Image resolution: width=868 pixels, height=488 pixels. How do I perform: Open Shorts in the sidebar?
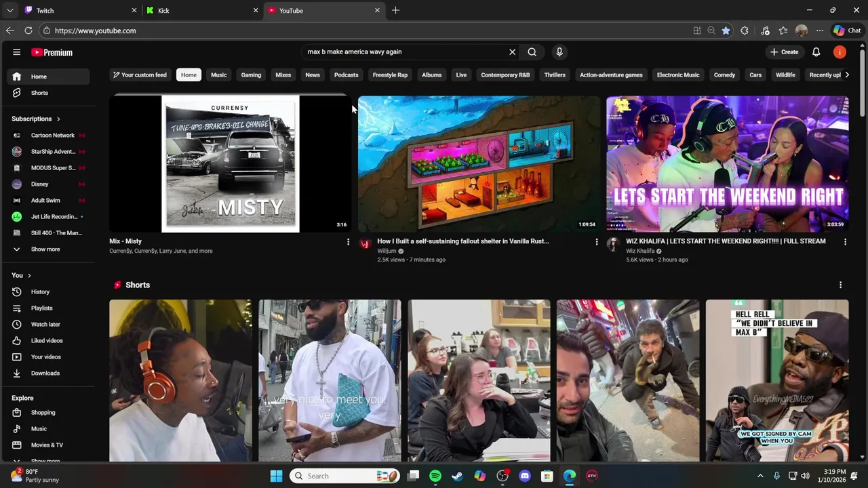pyautogui.click(x=47, y=93)
